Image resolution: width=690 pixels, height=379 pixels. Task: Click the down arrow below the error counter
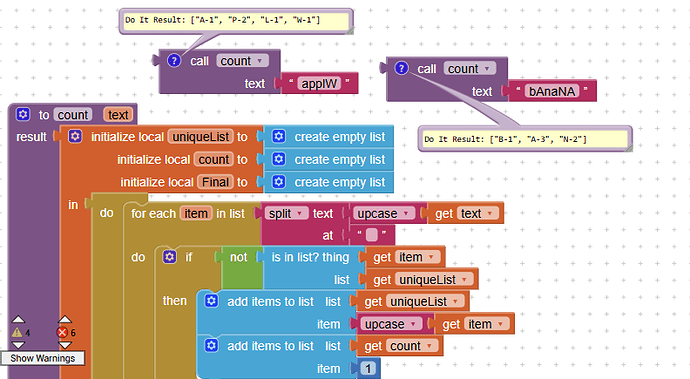65,345
